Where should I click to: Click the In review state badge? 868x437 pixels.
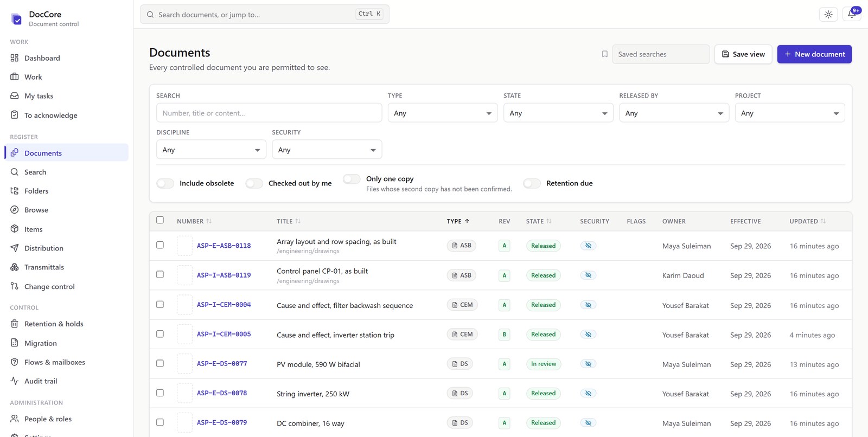pos(544,364)
